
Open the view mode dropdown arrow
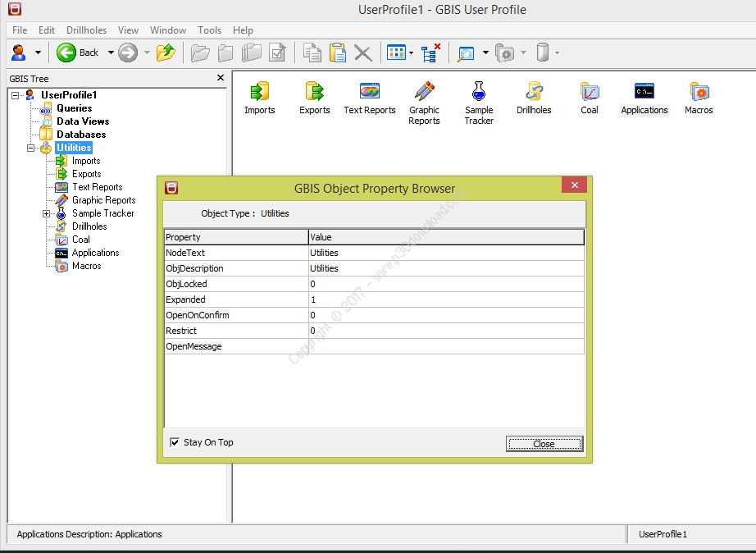412,53
